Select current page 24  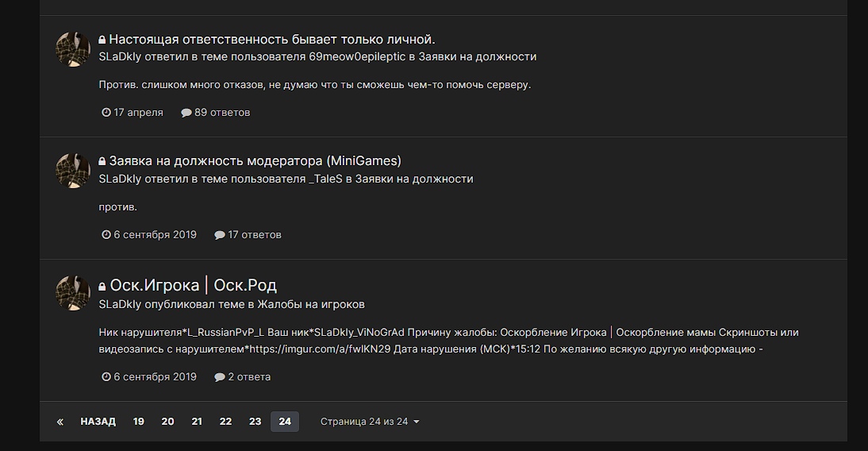[x=285, y=422]
